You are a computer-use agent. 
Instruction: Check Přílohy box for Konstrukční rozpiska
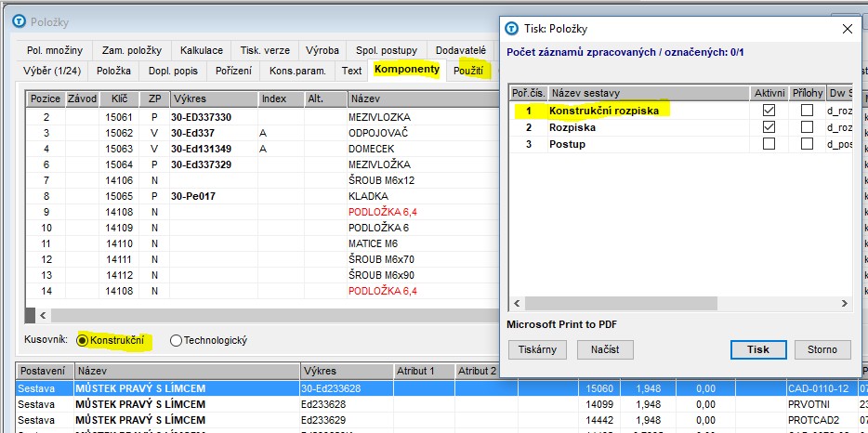pyautogui.click(x=807, y=111)
